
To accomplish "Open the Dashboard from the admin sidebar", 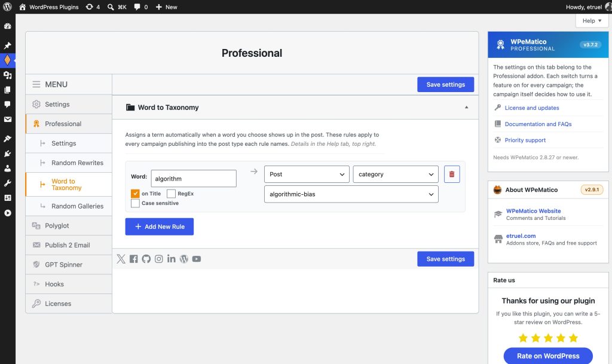I will 7,26.
